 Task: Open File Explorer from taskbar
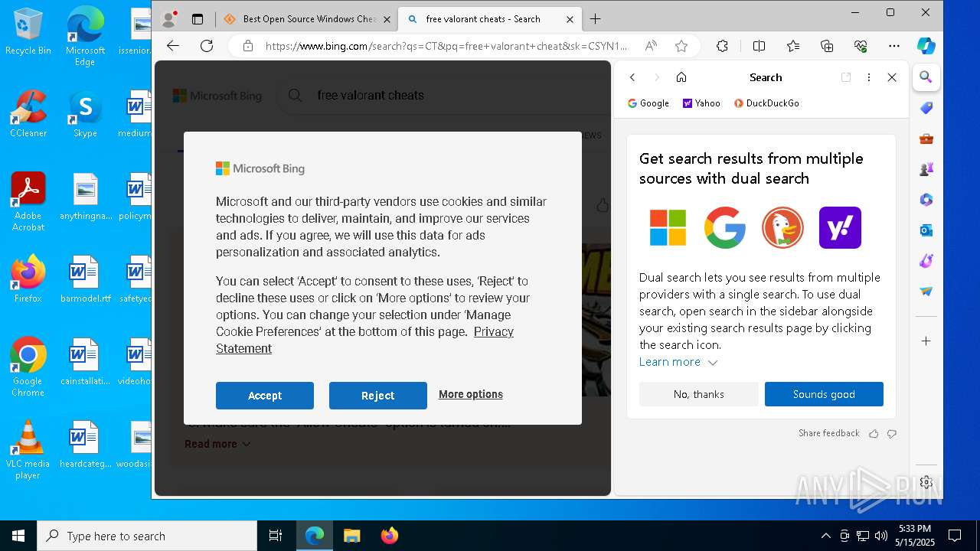point(351,536)
